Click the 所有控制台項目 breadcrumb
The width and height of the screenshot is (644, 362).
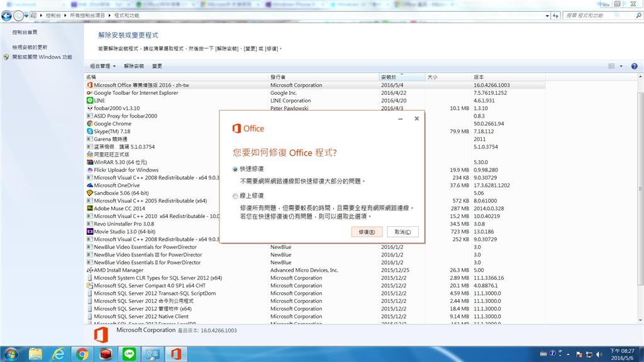pyautogui.click(x=87, y=16)
